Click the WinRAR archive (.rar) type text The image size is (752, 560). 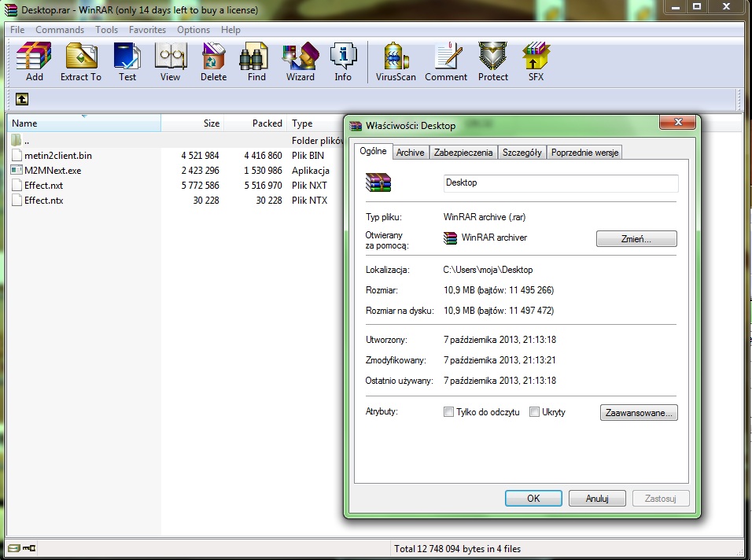(x=485, y=217)
